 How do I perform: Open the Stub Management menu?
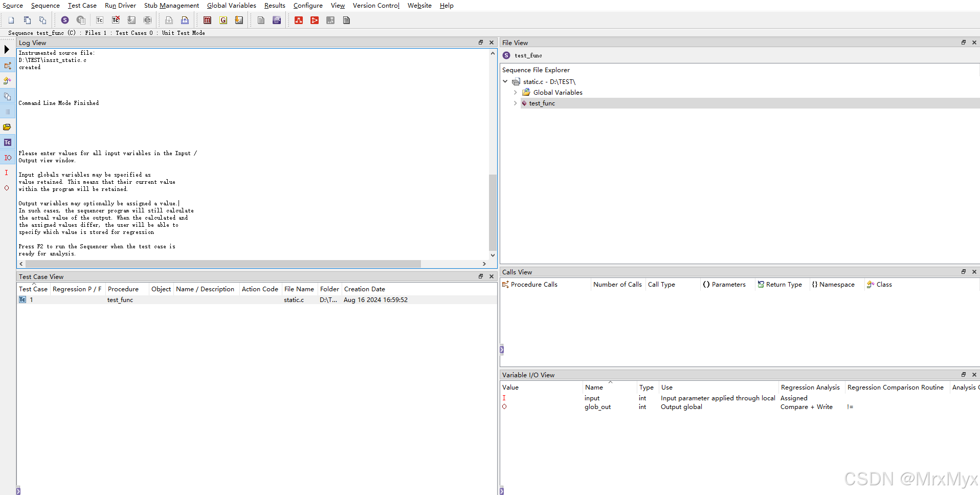point(171,6)
